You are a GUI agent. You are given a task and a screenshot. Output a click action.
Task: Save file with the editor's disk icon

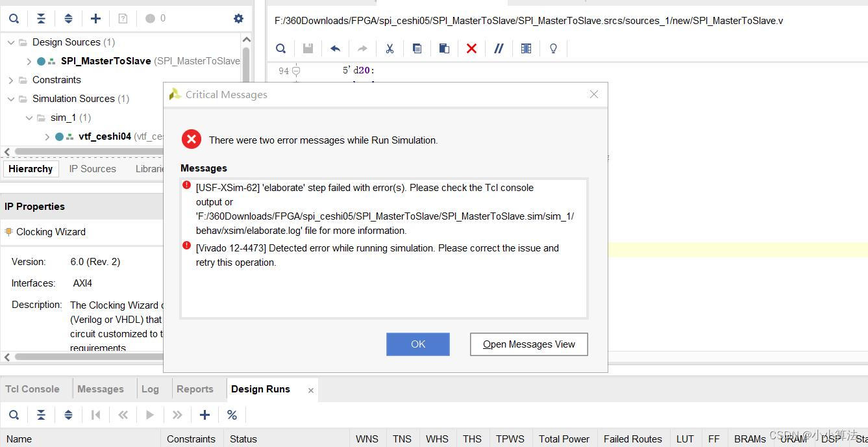[x=308, y=48]
